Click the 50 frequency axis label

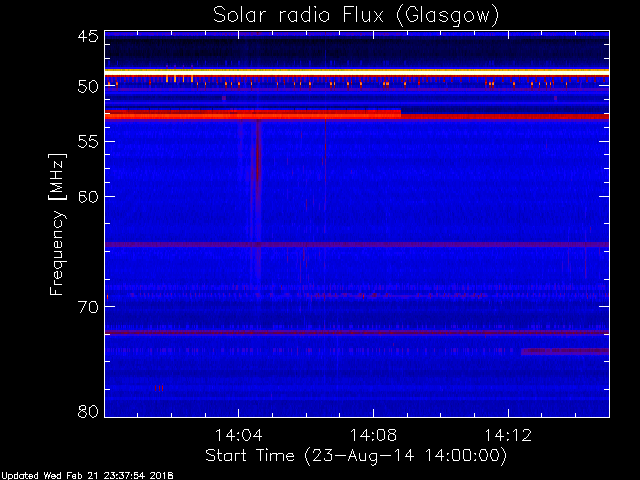click(88, 87)
